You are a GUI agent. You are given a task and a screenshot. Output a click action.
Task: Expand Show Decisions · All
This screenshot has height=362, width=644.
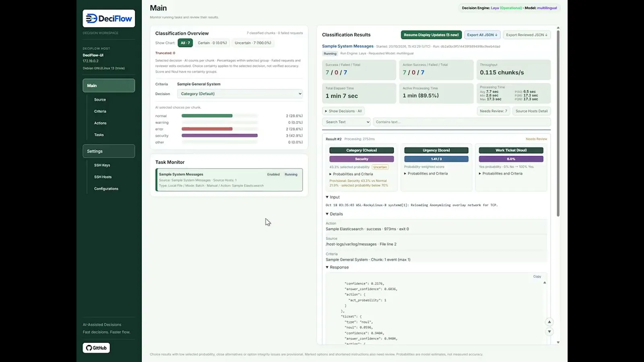pos(343,111)
